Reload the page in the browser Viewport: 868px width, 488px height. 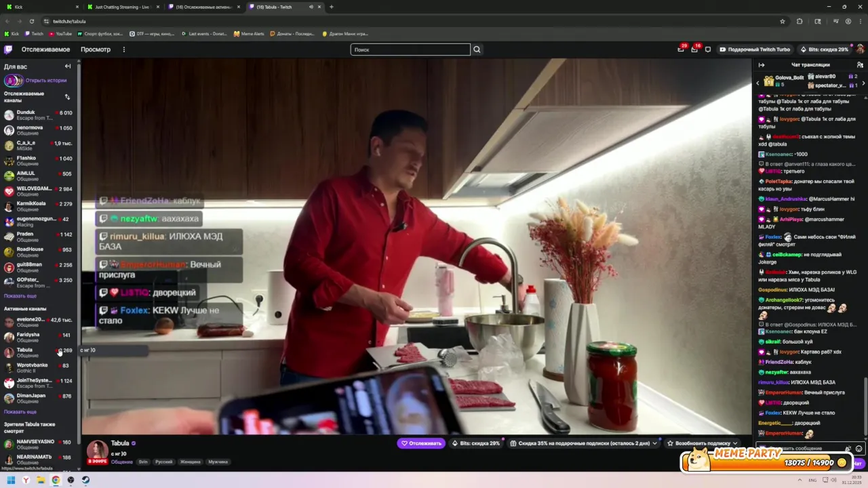[31, 21]
